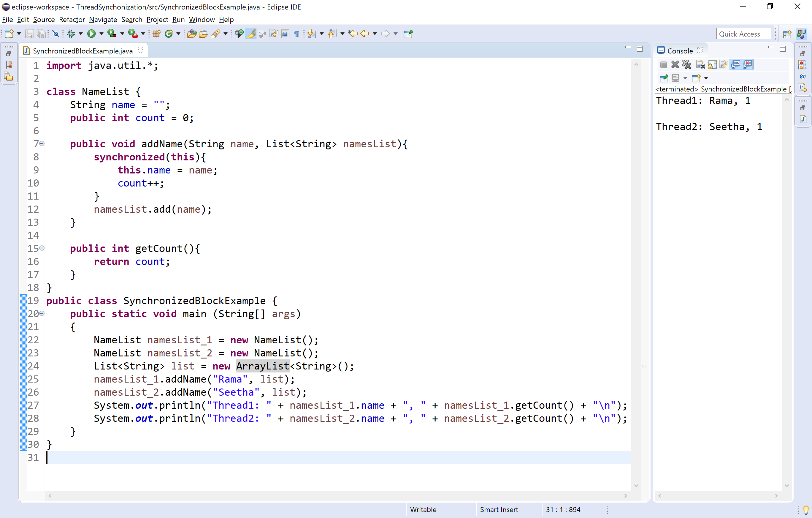The height and width of the screenshot is (518, 812).
Task: Open the Navigate menu
Action: pos(103,20)
